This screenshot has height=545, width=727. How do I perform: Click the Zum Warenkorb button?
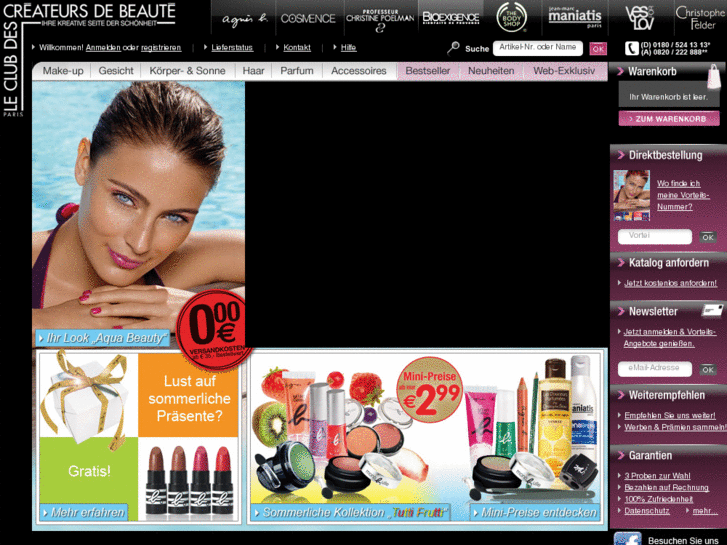pyautogui.click(x=669, y=119)
